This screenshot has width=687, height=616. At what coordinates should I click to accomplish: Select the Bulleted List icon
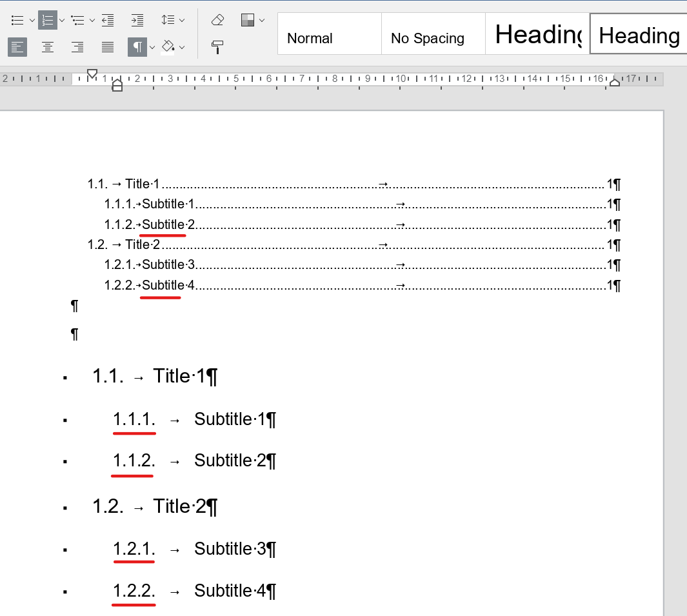17,20
